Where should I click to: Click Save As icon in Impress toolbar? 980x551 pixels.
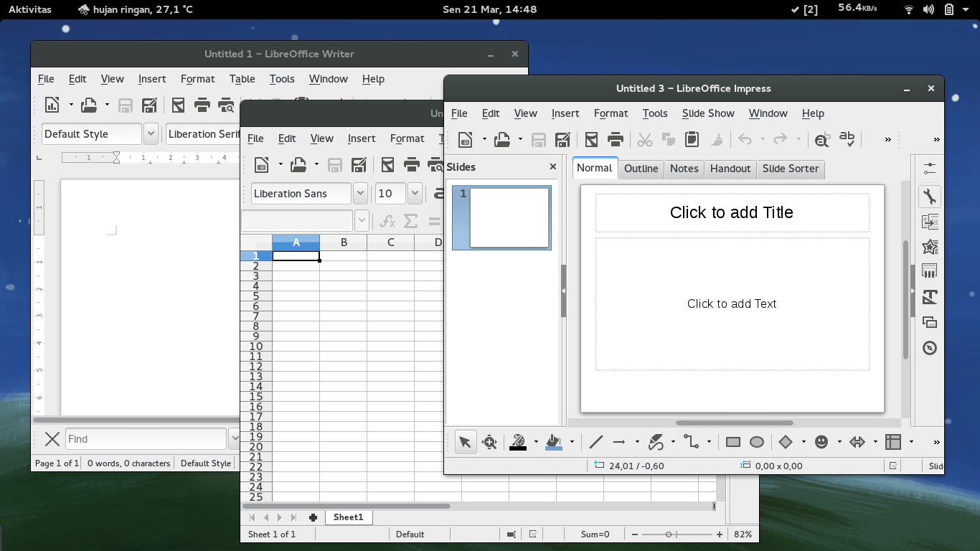point(562,139)
